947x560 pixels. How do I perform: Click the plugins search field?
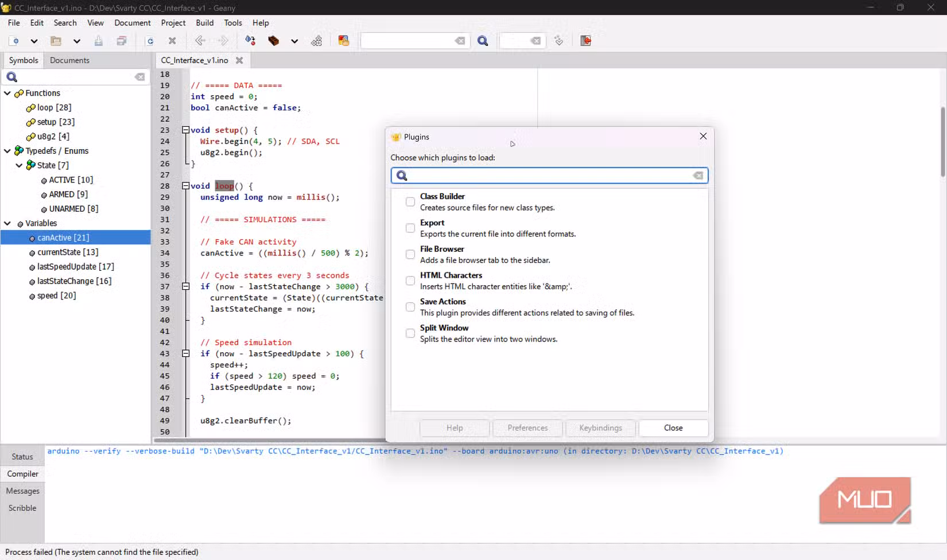tap(549, 176)
